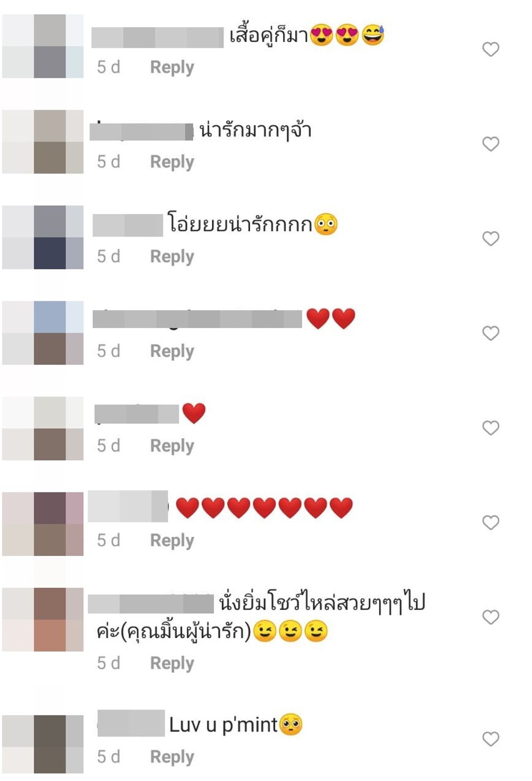Open username of 'น่ารักมากๆจ้า' commenter

tap(142, 131)
